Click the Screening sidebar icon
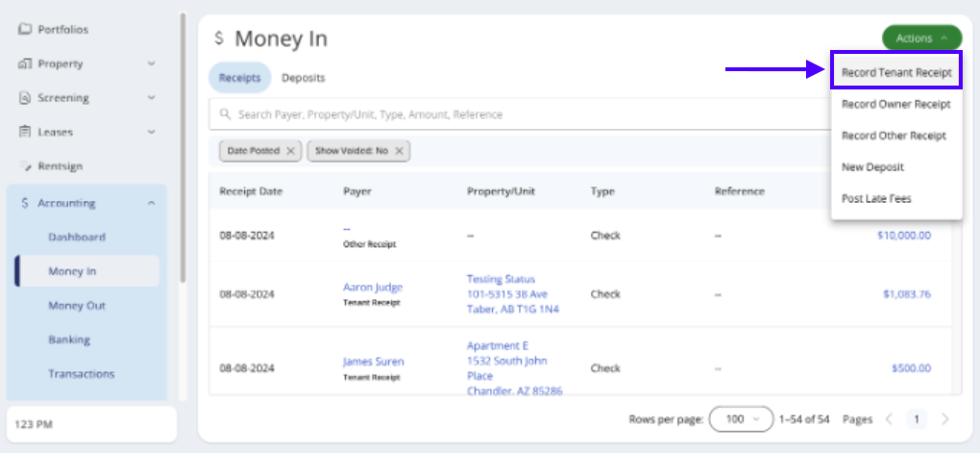Image resolution: width=980 pixels, height=453 pixels. coord(25,98)
